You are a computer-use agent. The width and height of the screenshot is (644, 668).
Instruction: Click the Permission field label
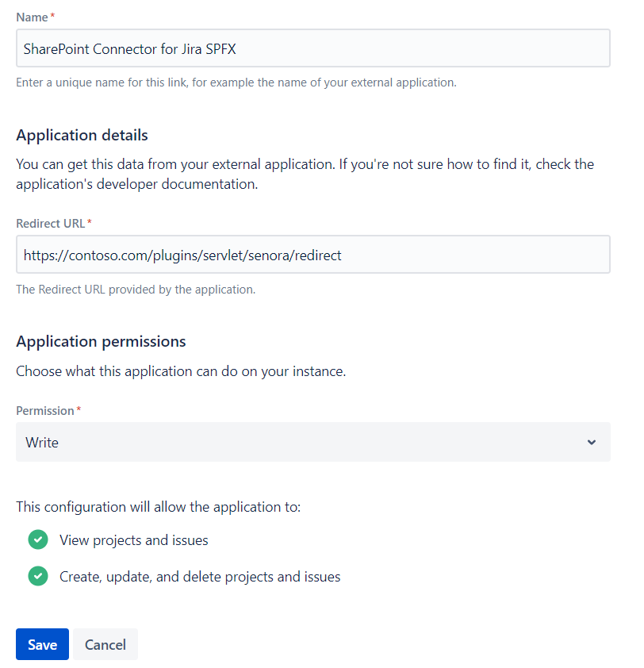coord(45,410)
